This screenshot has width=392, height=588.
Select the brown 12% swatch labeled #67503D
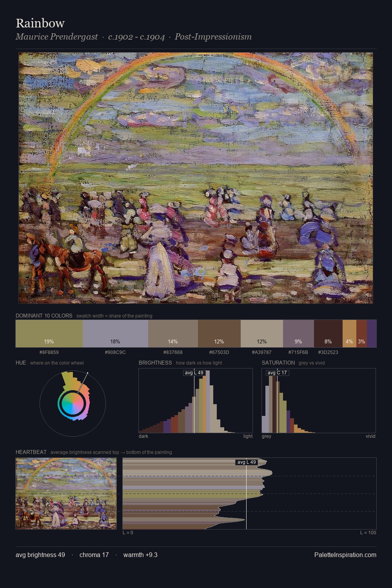219,334
